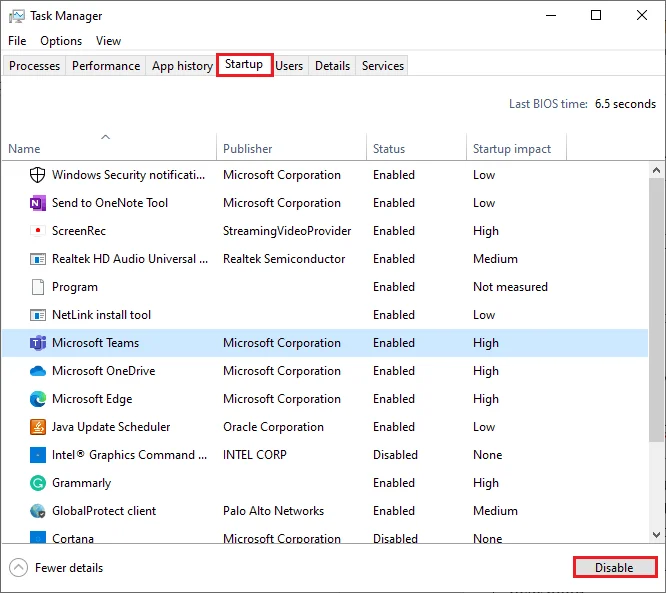Screen dimensions: 666x593
Task: Click the sort arrow above Name column
Action: click(105, 137)
